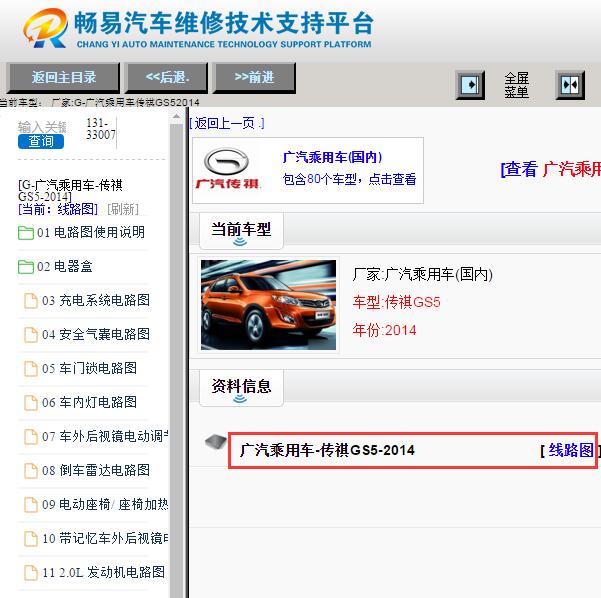Click the 年份:2014 text
The height and width of the screenshot is (598, 601).
384,330
